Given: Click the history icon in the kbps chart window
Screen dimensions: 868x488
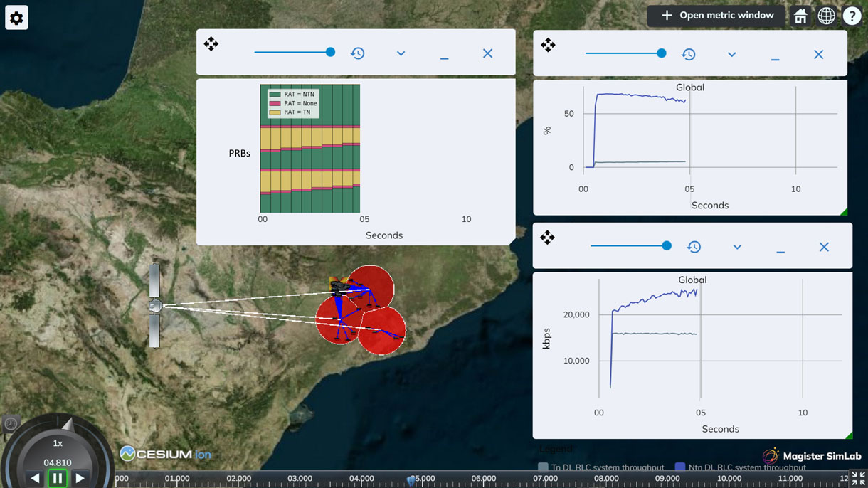Looking at the screenshot, I should coord(694,247).
